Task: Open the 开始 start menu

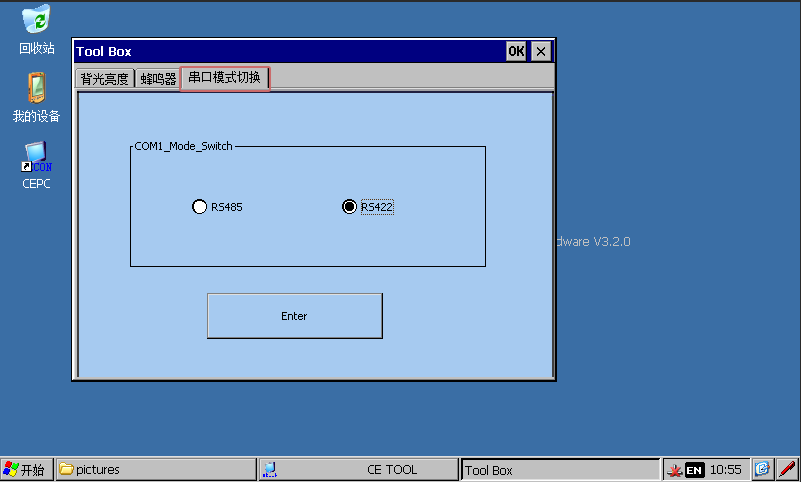Action: pyautogui.click(x=25, y=470)
